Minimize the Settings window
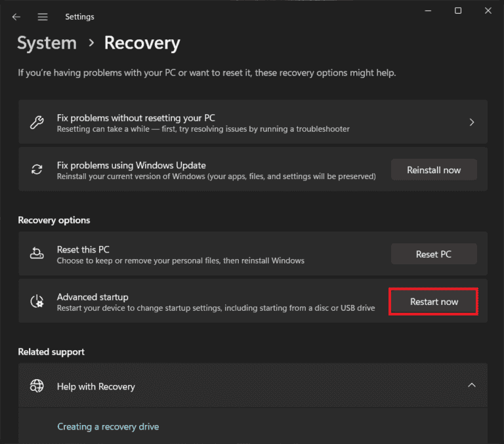 pyautogui.click(x=428, y=10)
